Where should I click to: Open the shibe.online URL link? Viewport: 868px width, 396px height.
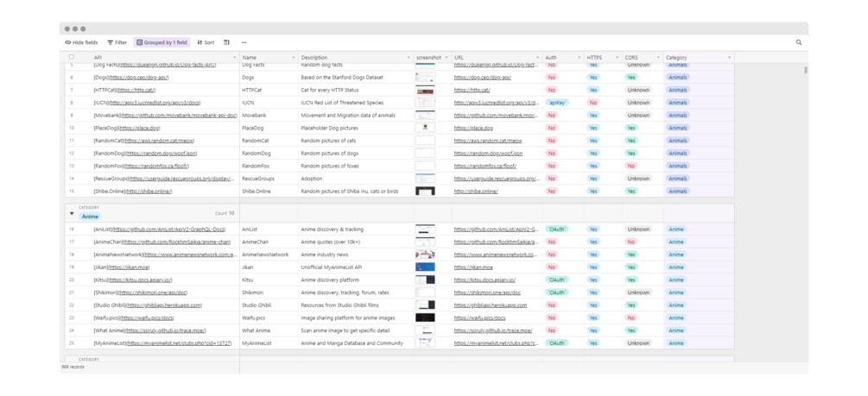tap(476, 192)
